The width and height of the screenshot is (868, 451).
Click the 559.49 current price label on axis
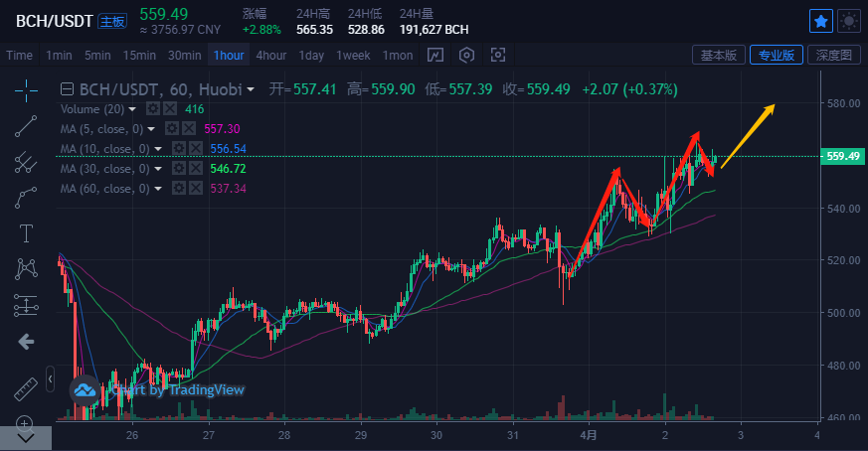[842, 156]
